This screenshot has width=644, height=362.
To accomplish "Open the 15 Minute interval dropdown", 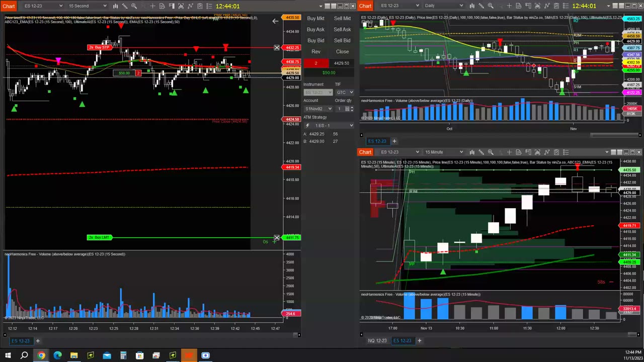I will (444, 152).
